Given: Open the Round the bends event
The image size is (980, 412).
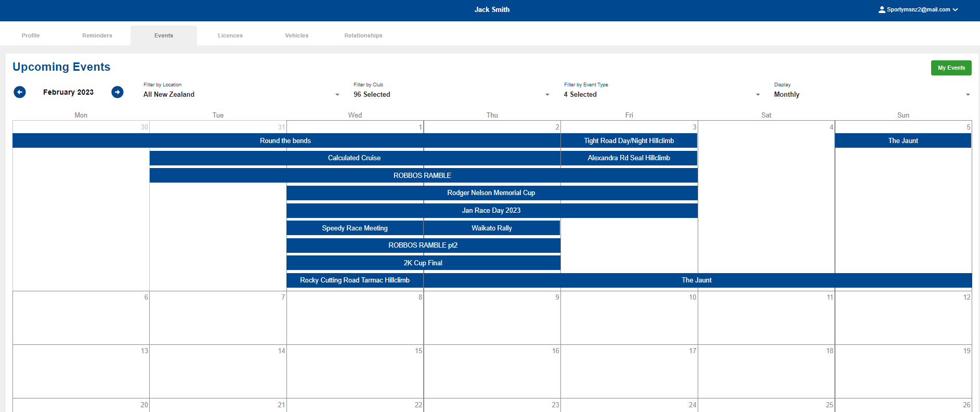Looking at the screenshot, I should tap(286, 140).
